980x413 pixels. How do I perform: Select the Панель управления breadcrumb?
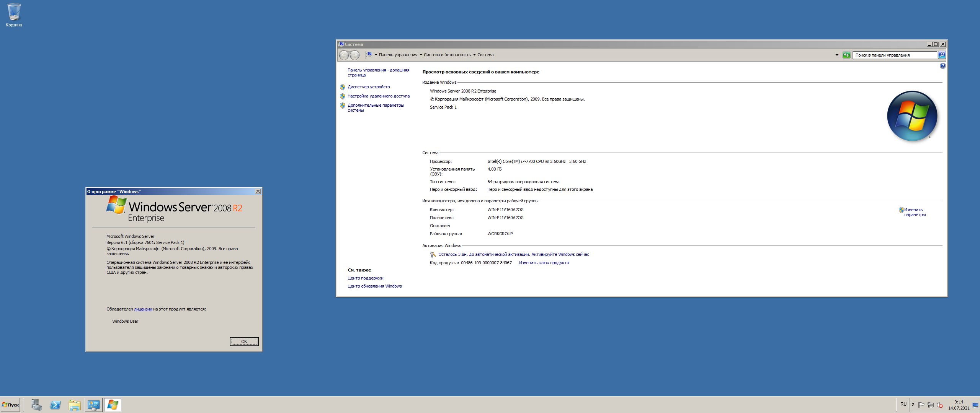click(x=398, y=55)
